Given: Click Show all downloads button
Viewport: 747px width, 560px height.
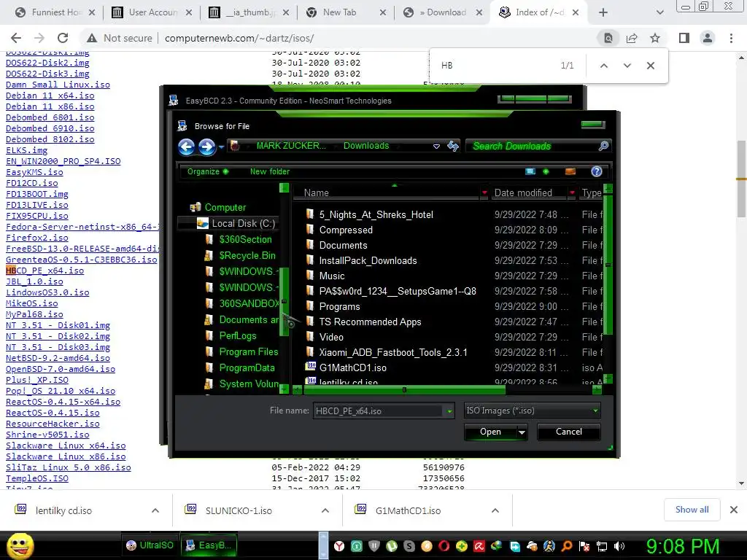Looking at the screenshot, I should click(692, 510).
